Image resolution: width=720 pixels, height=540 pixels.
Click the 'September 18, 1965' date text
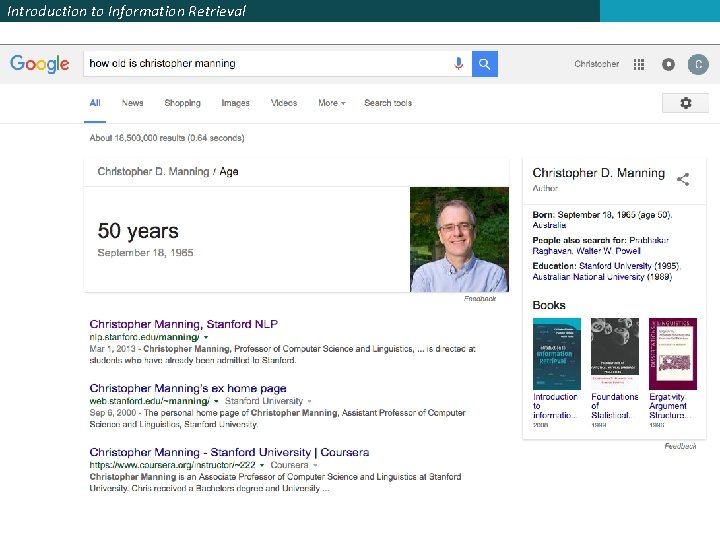click(145, 253)
